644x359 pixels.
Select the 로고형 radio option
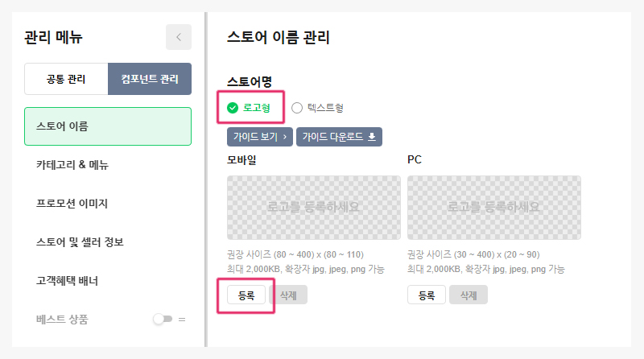(x=233, y=108)
